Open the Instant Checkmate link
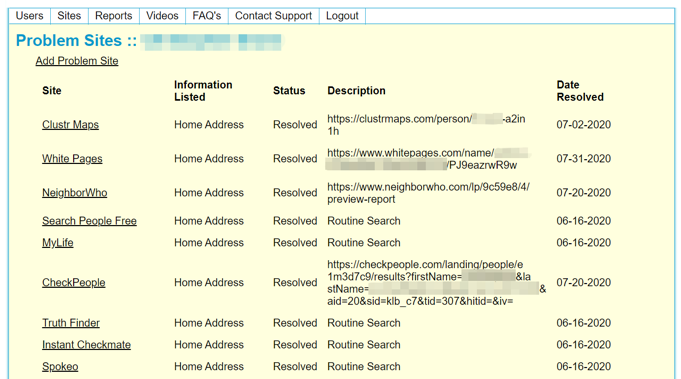 tap(86, 344)
